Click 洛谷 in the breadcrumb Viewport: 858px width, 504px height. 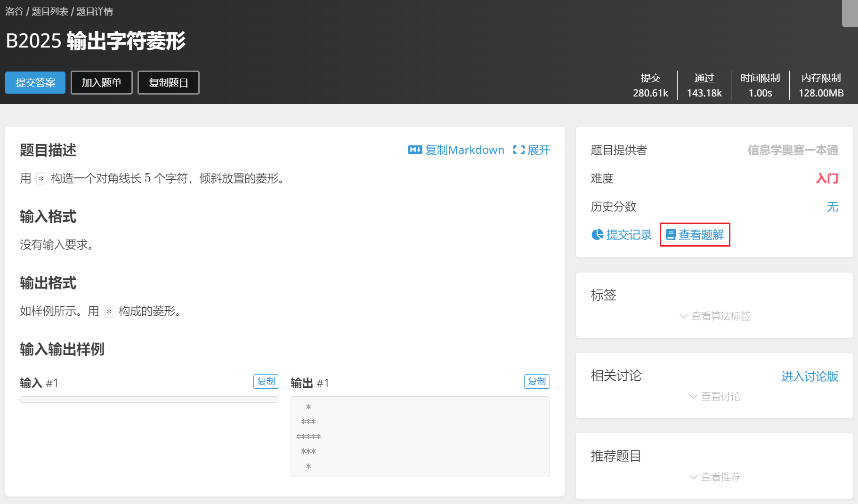point(14,11)
